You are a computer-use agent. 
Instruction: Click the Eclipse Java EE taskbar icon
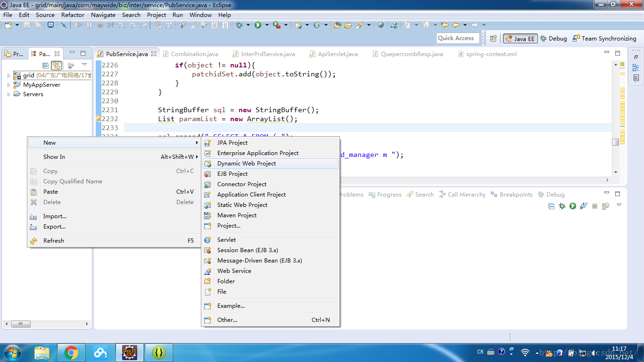(130, 353)
